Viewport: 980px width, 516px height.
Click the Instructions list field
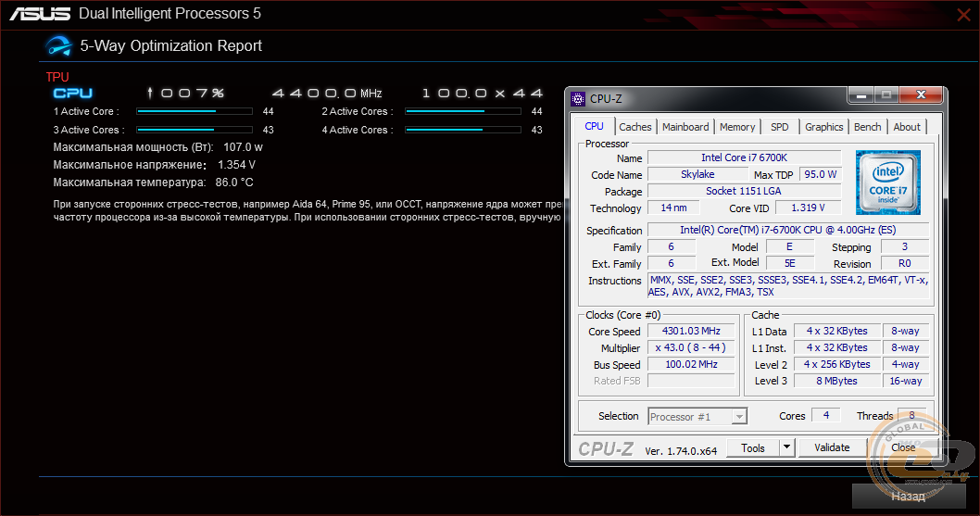(788, 286)
